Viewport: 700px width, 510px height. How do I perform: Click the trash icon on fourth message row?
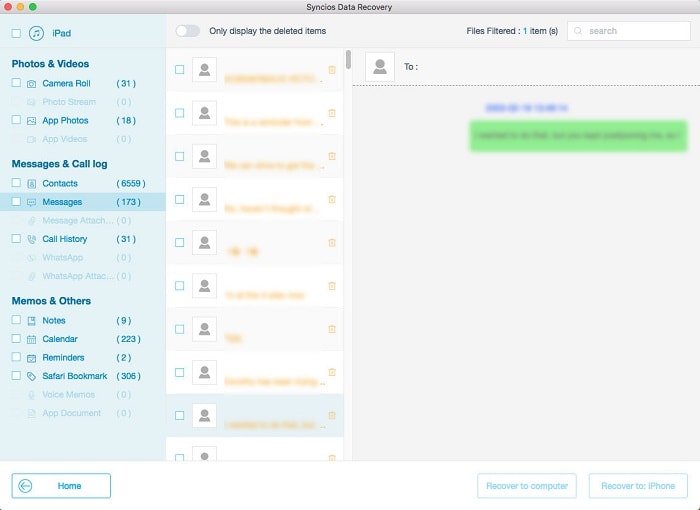point(332,199)
